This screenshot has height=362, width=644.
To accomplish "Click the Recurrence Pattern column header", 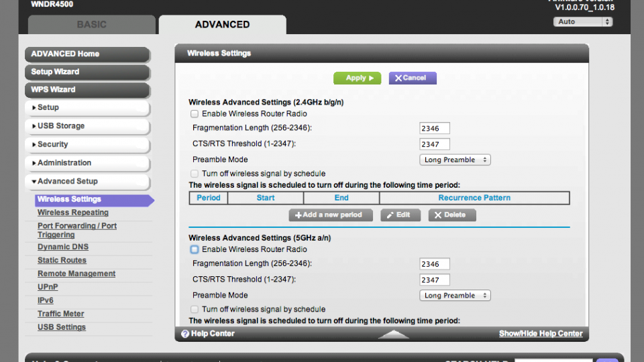I will tap(474, 198).
